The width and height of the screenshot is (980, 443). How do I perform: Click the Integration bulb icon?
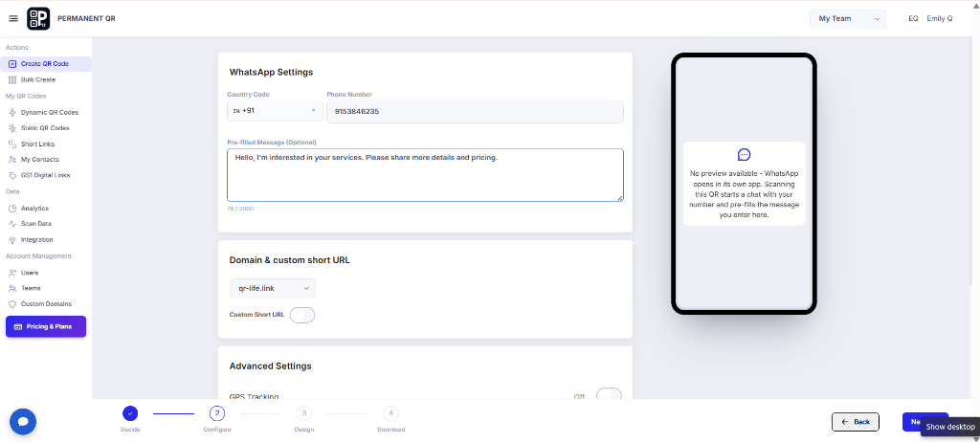[12, 240]
